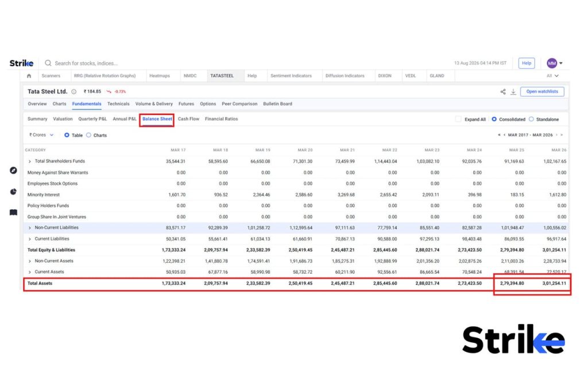Viewport: 588px width, 368px height.
Task: Expand Current Assets row
Action: pyautogui.click(x=30, y=272)
